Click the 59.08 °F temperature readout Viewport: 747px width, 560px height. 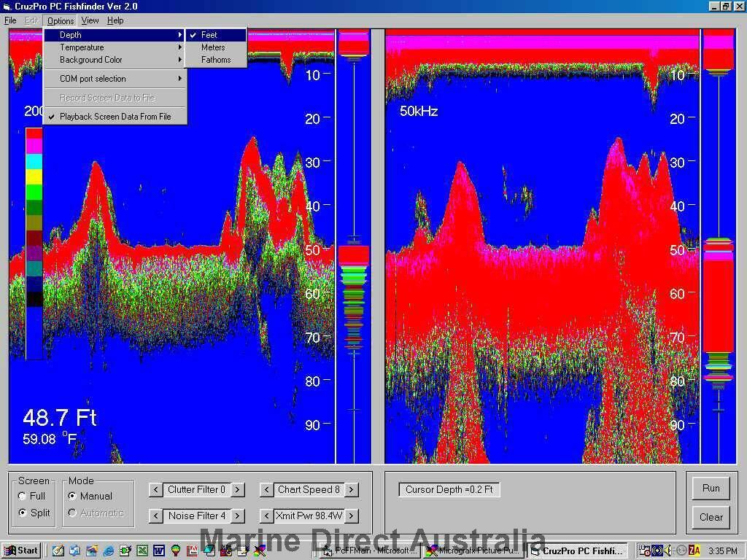coord(50,438)
